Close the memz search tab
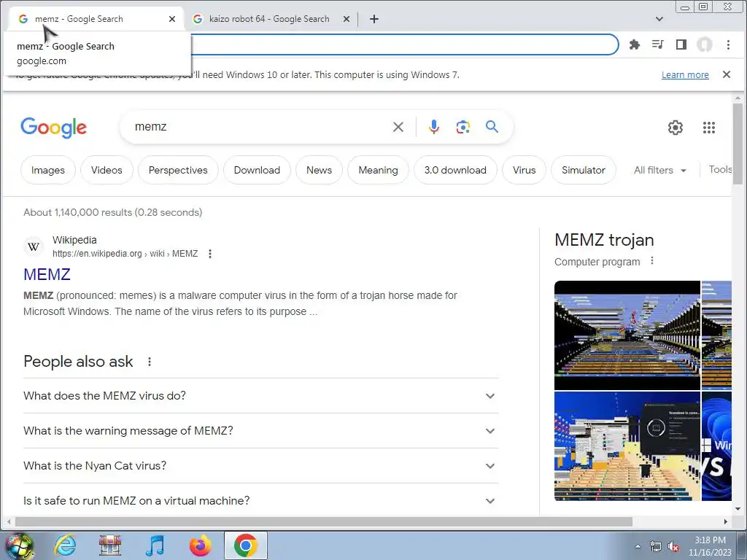 click(172, 19)
